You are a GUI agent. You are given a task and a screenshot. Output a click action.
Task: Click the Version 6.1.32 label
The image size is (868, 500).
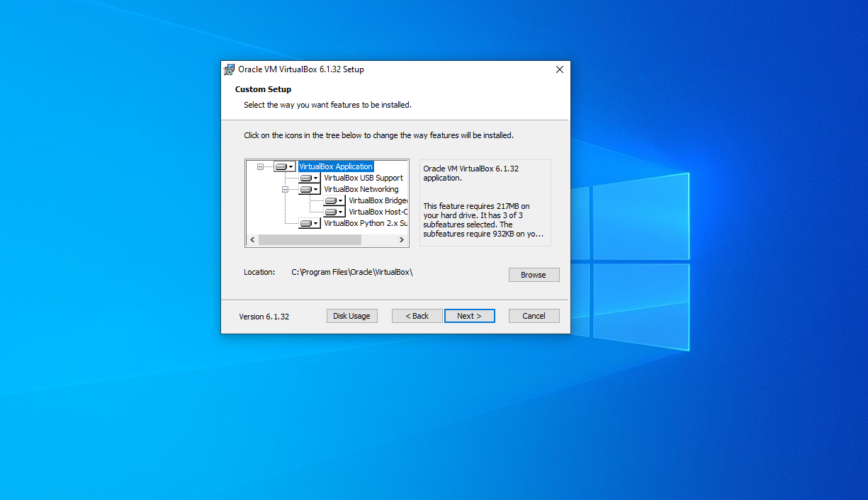coord(264,317)
